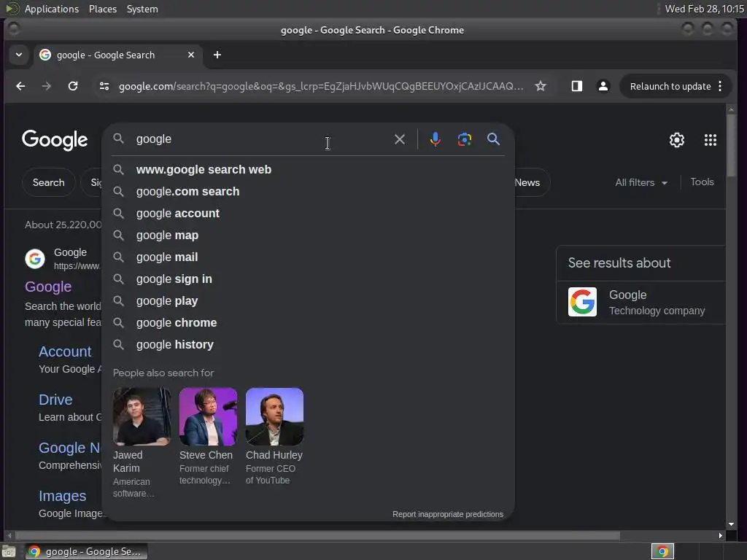Viewport: 747px width, 560px height.
Task: Select the Search filter chip
Action: point(49,182)
